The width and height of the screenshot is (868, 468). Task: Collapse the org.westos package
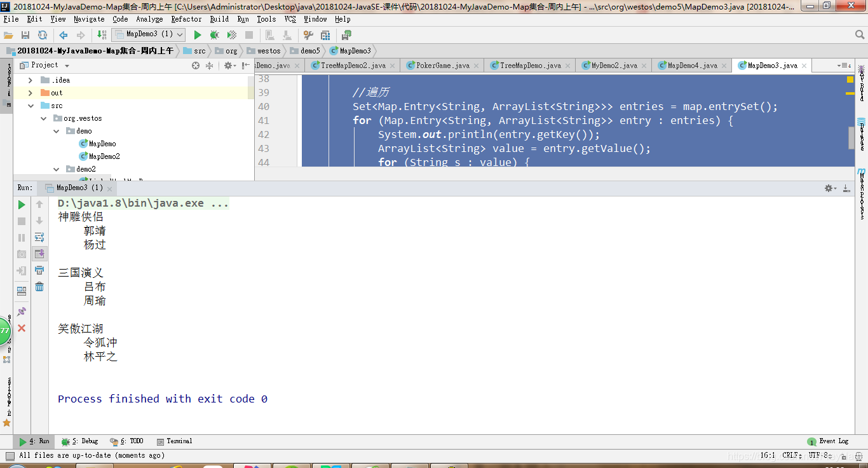click(x=44, y=118)
